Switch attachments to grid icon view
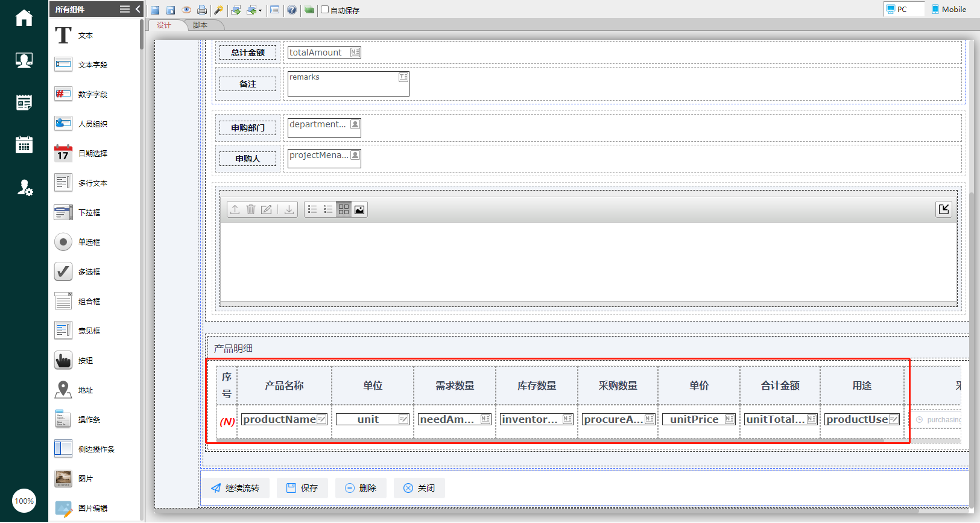This screenshot has width=980, height=523. pos(344,209)
